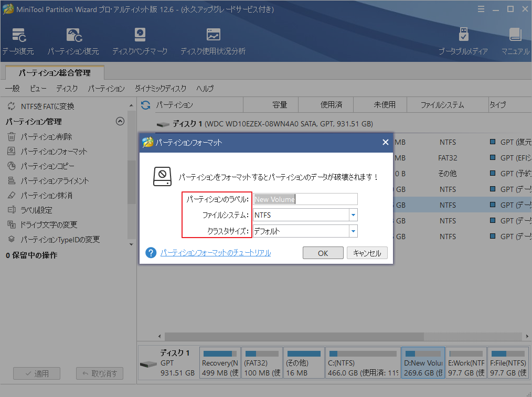The height and width of the screenshot is (397, 532).
Task: Open the ディスク menu
Action: (x=67, y=89)
